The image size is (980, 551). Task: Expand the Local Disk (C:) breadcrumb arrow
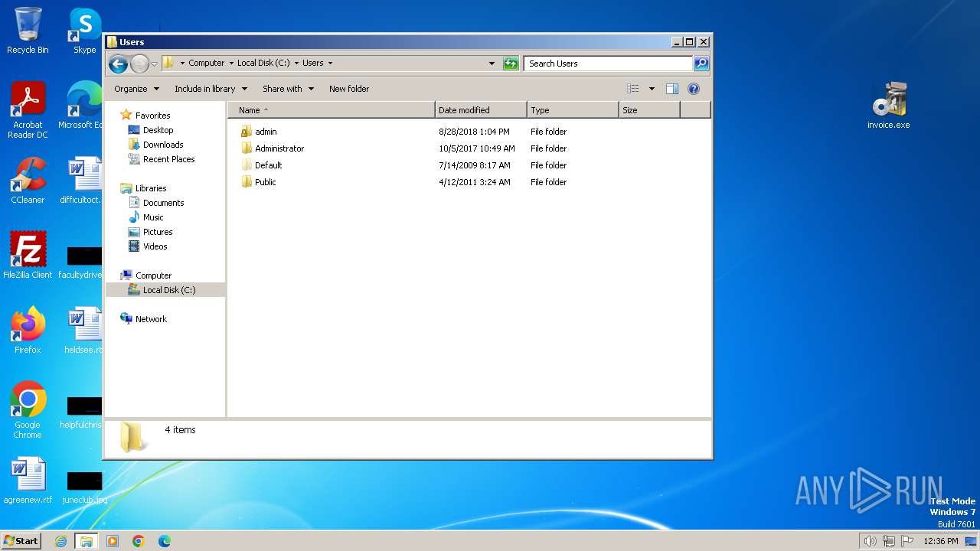click(x=296, y=64)
